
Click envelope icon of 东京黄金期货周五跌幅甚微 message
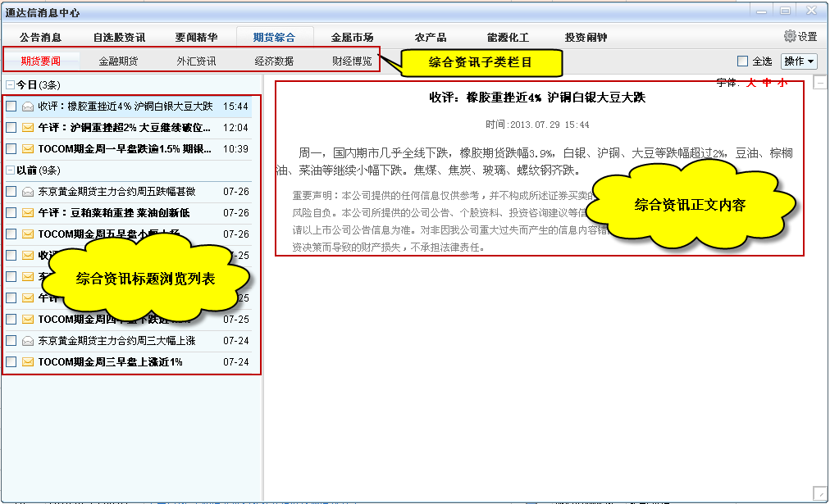pyautogui.click(x=28, y=192)
